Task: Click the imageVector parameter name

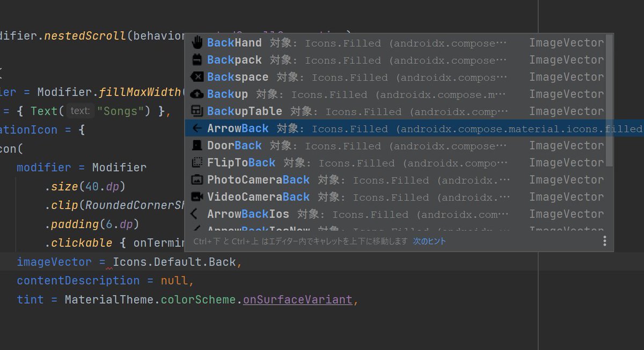Action: coord(54,262)
